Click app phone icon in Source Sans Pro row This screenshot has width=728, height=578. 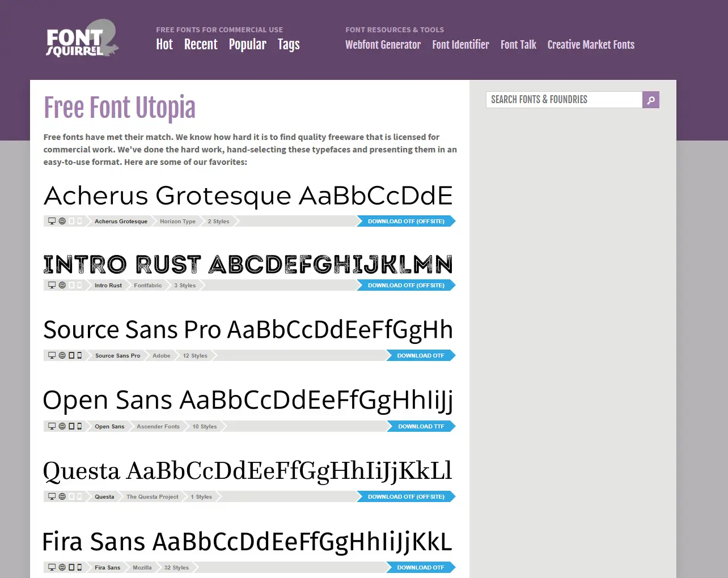pyautogui.click(x=79, y=355)
